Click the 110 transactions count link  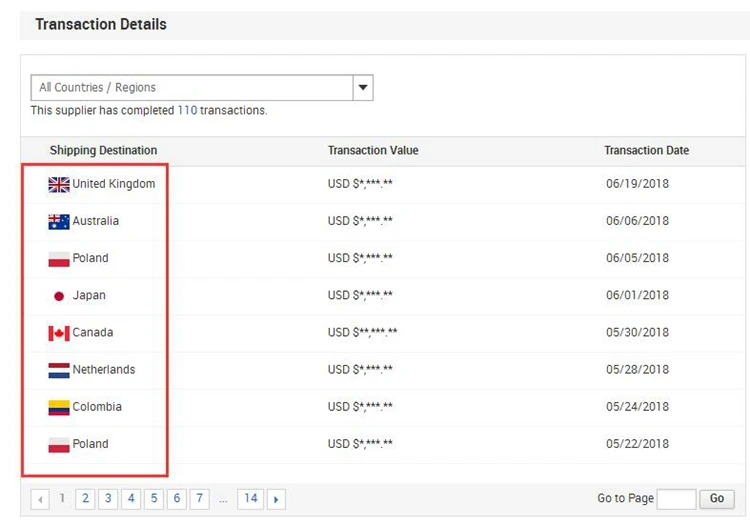point(187,110)
